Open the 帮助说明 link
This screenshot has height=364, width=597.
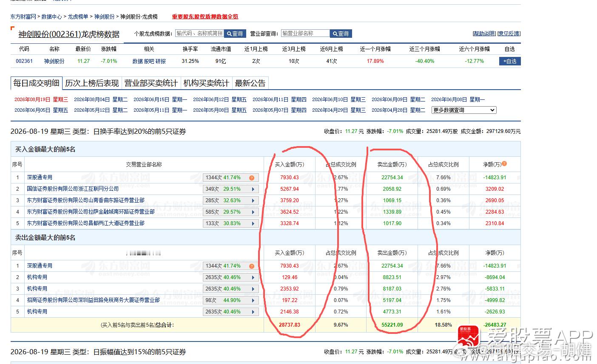(484, 34)
